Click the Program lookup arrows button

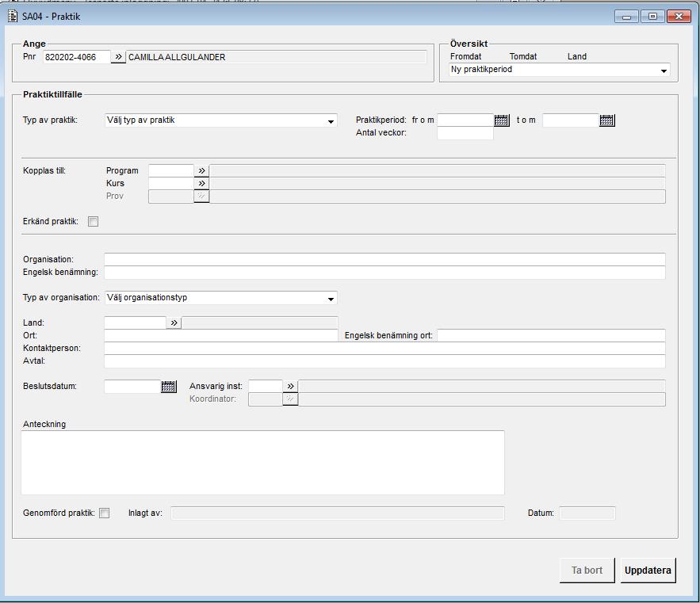(202, 170)
